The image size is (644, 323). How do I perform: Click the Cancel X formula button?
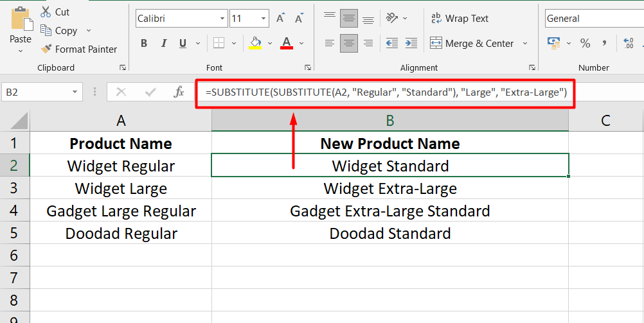tap(121, 92)
